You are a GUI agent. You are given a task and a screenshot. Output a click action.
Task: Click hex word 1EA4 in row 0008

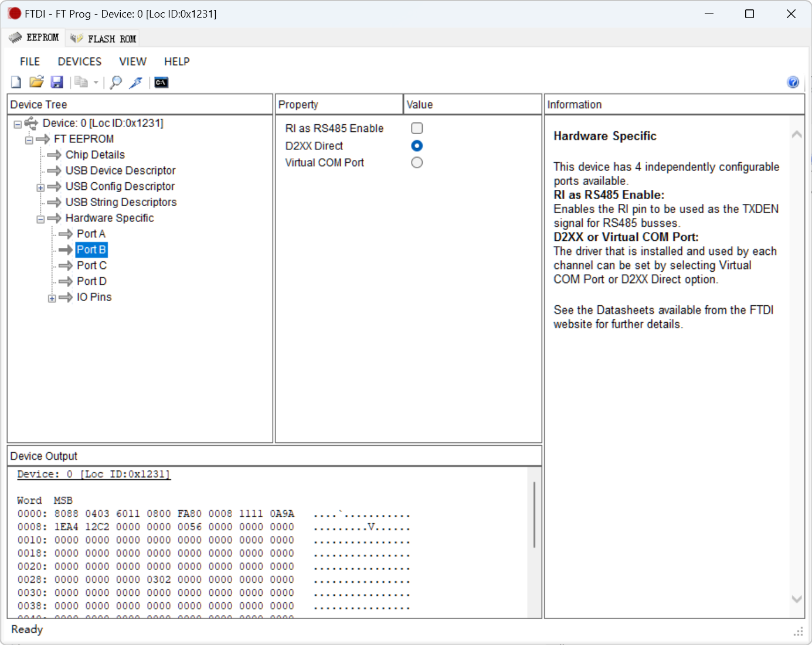pyautogui.click(x=66, y=527)
